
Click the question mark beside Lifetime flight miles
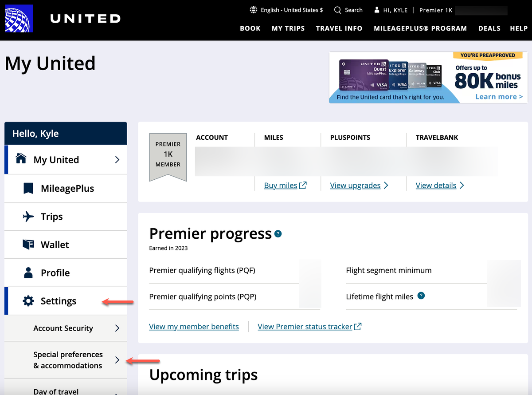click(x=421, y=295)
